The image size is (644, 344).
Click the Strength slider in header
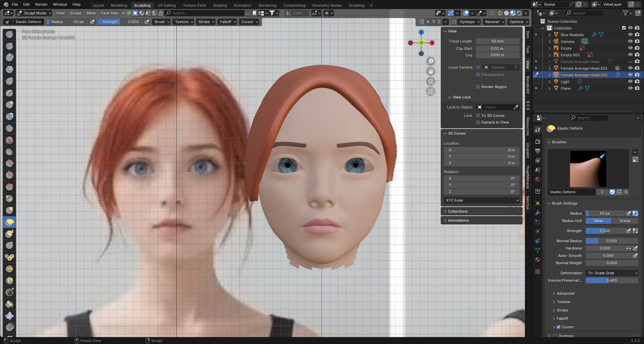click(121, 22)
